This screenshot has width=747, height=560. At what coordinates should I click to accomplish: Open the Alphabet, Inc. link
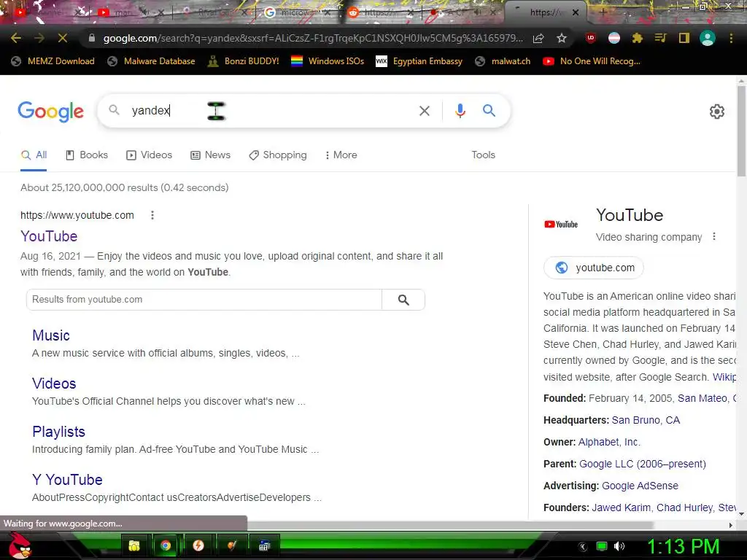(x=609, y=442)
